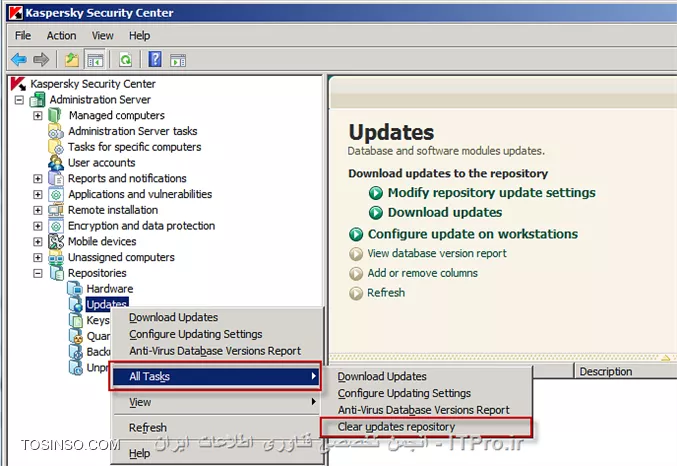Expand Encryption and data protection node
677x466 pixels.
[x=38, y=226]
